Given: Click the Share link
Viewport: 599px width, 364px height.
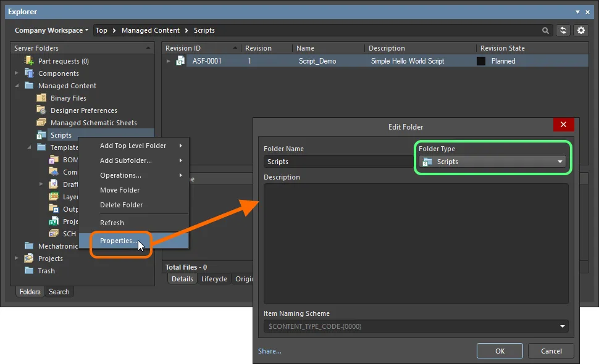Looking at the screenshot, I should pos(270,351).
